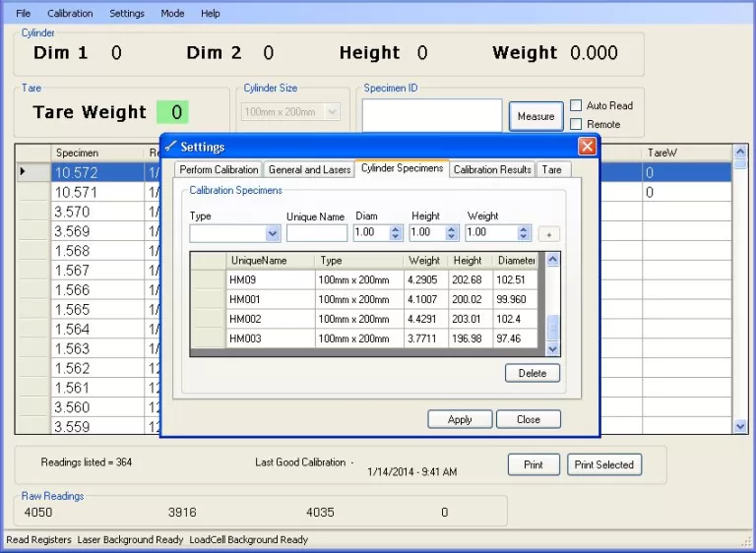Enable the Auto Read checkbox

click(x=577, y=105)
